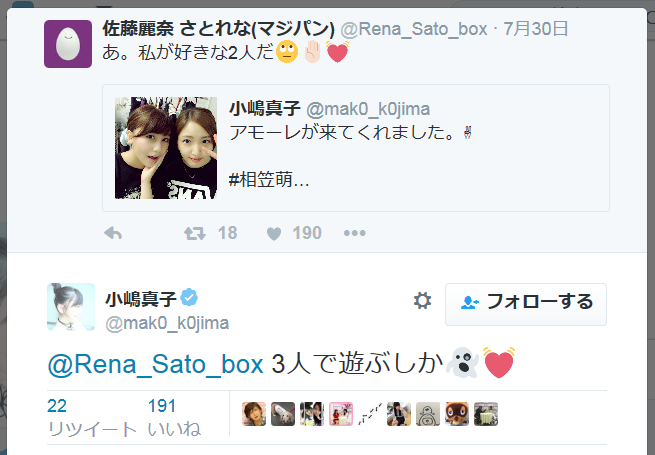Click the snowman-like gray liker avatar
655x455 pixels.
(428, 414)
